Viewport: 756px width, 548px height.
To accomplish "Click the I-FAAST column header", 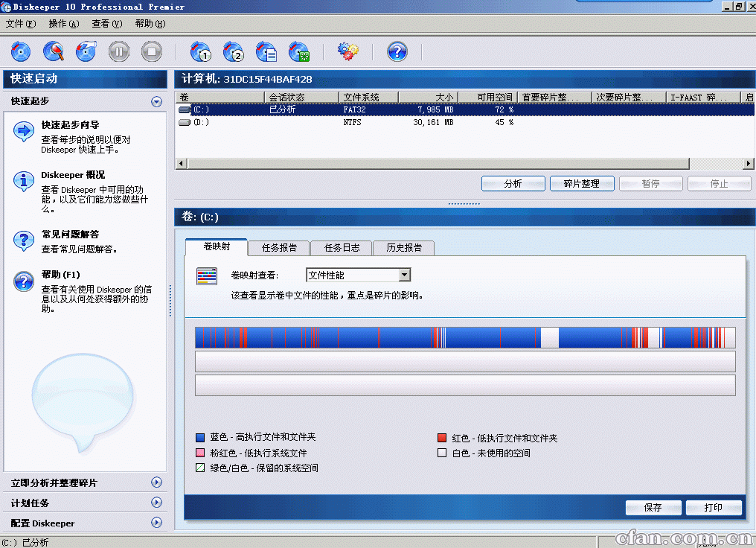I will 703,98.
